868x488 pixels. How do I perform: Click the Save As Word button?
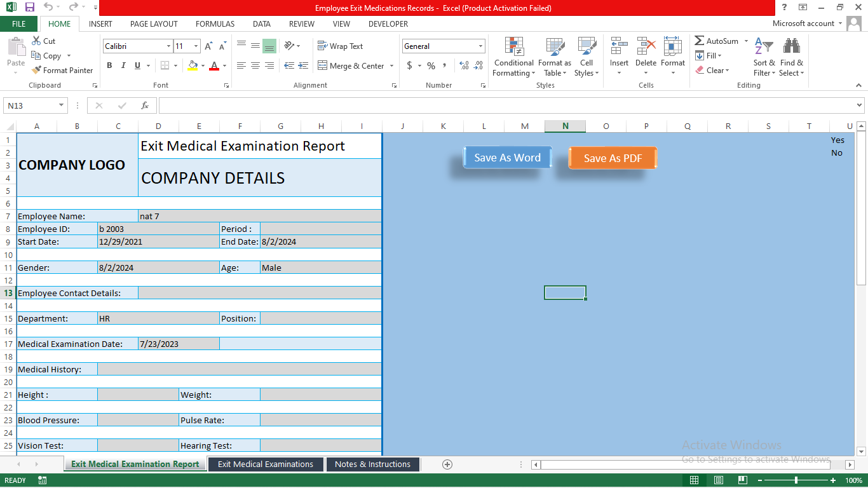click(506, 157)
